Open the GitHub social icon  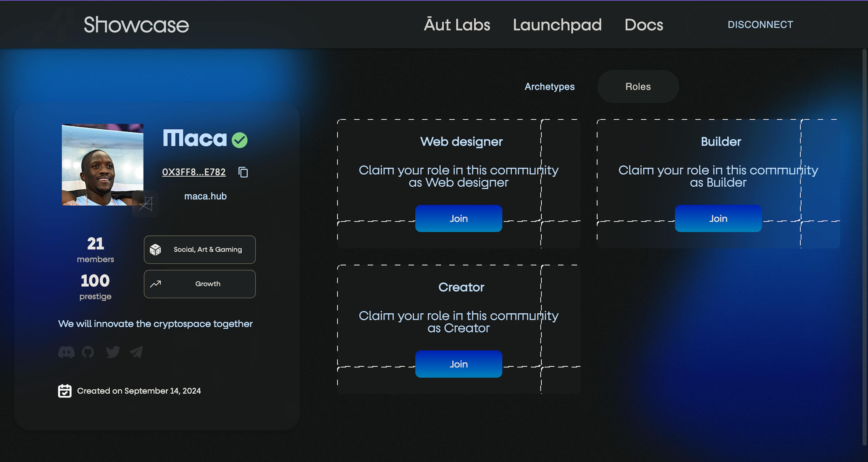[88, 352]
